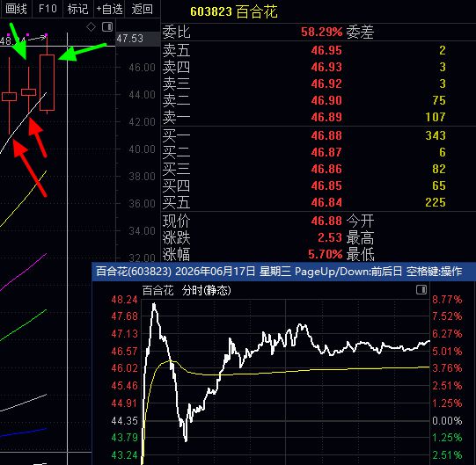Click the intraday peak near 48.24
Image resolution: width=476 pixels, height=465 pixels.
tap(154, 304)
